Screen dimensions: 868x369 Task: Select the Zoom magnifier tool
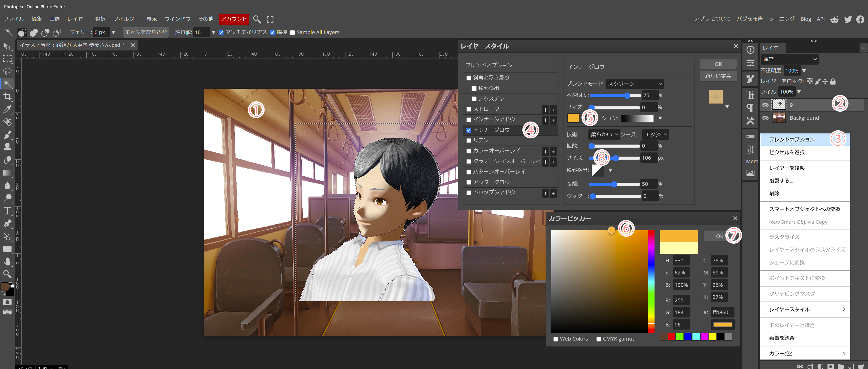pos(7,274)
